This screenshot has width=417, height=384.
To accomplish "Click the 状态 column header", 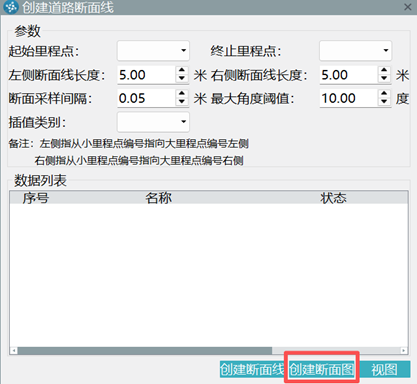I will click(x=333, y=198).
